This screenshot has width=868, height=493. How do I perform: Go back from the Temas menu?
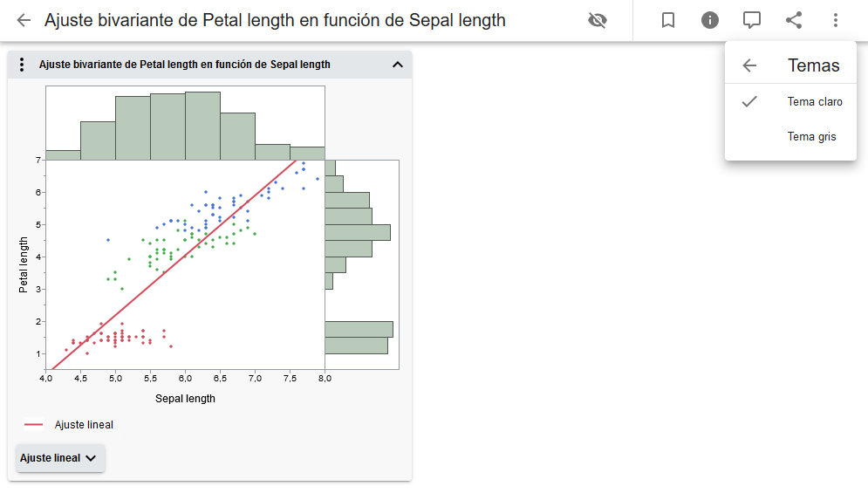point(749,65)
